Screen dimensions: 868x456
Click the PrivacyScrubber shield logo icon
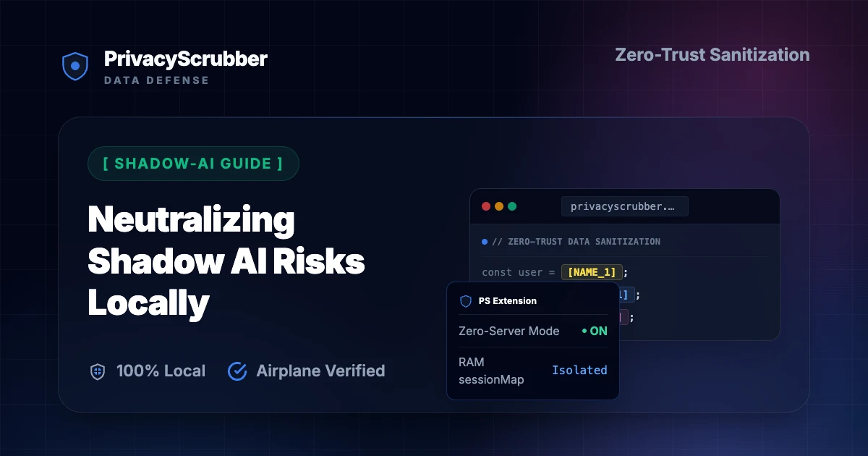(75, 66)
